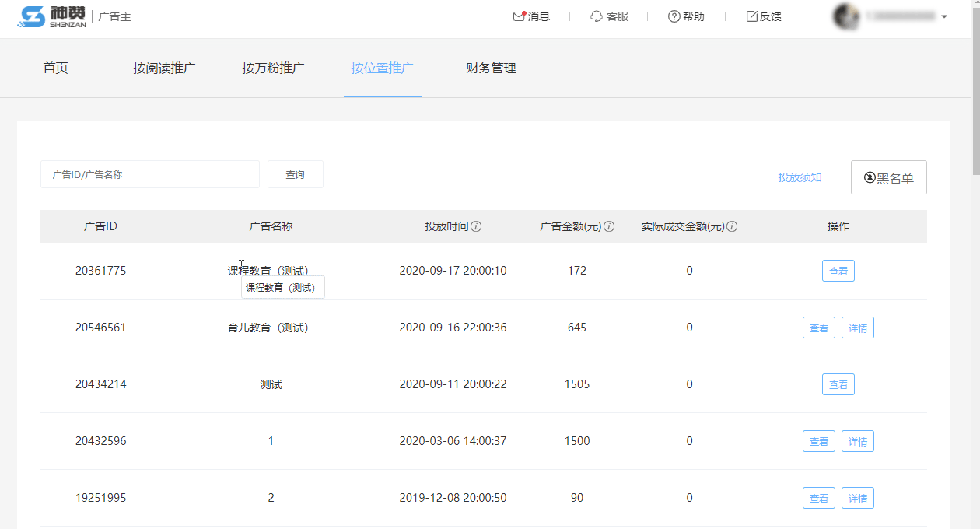The height and width of the screenshot is (529, 980).
Task: Select the 财务管理 tab
Action: (491, 68)
